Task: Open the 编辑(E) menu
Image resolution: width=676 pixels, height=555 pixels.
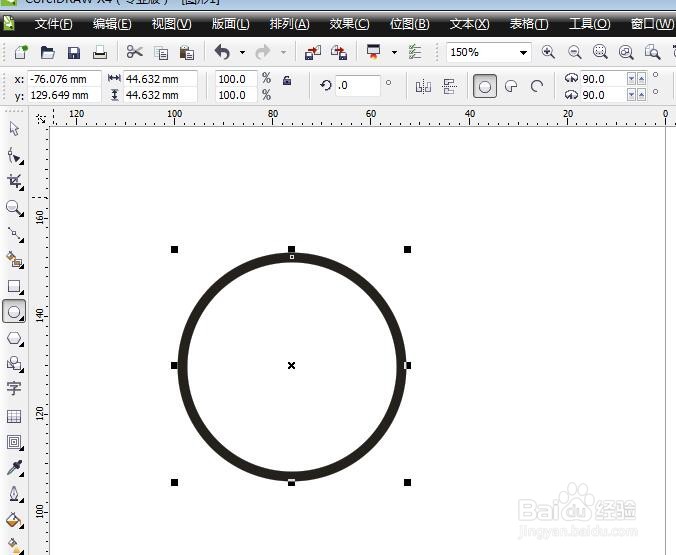Action: tap(112, 24)
